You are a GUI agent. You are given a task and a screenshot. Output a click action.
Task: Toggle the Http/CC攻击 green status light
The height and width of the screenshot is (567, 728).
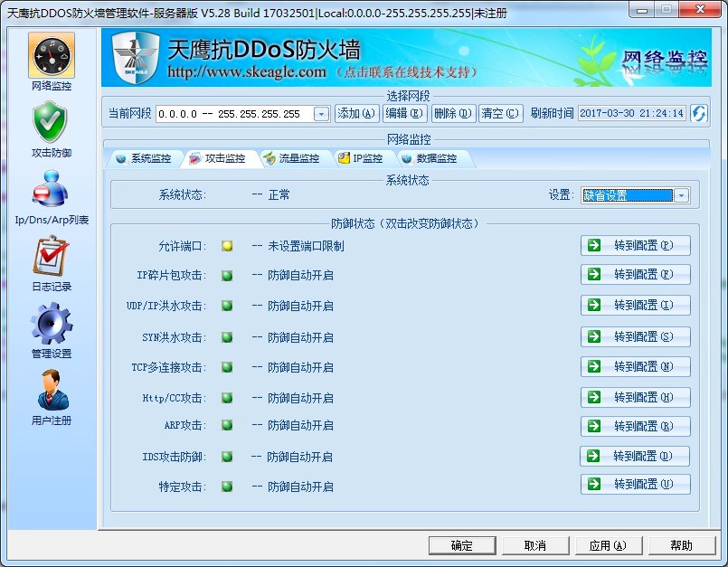click(x=227, y=398)
